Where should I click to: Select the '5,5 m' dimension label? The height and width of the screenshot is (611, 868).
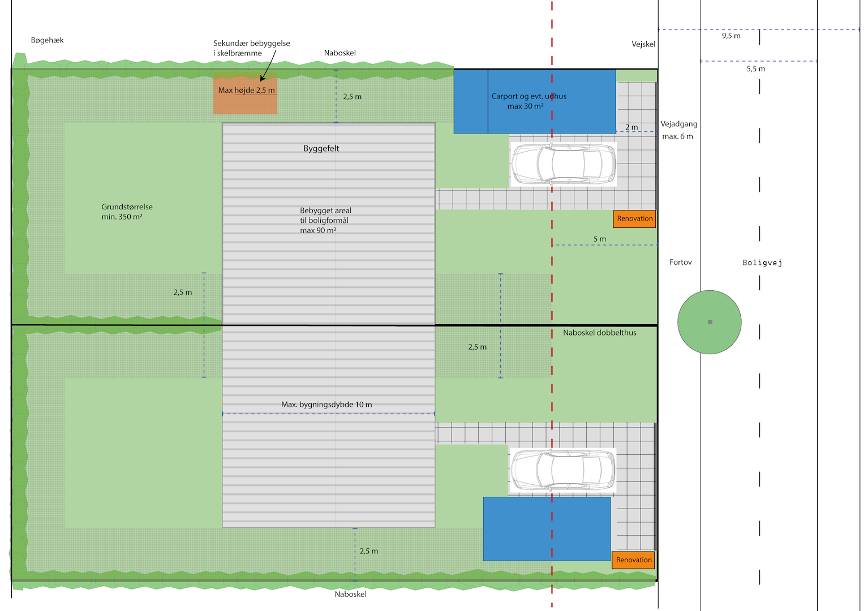(x=755, y=69)
